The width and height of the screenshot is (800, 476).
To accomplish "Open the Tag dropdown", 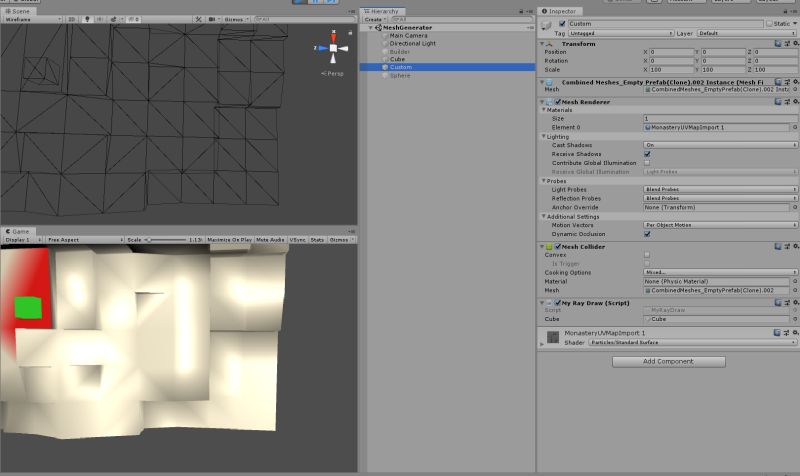I will (621, 33).
